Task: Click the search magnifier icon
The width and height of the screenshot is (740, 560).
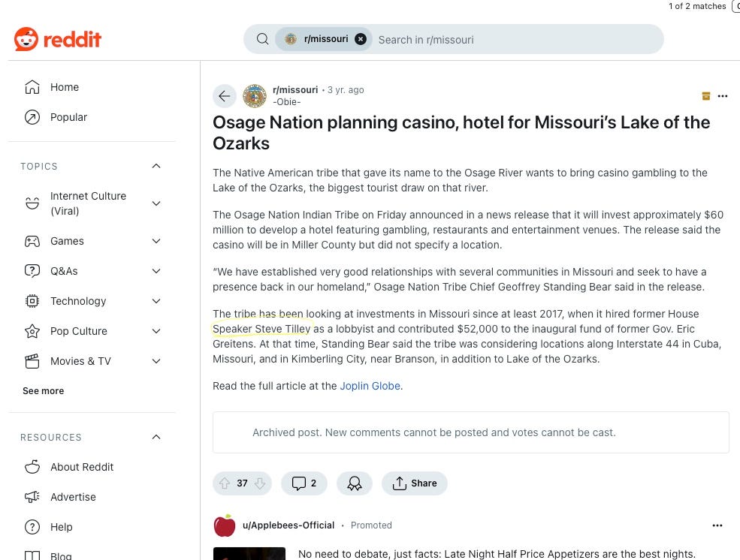Action: coord(263,39)
